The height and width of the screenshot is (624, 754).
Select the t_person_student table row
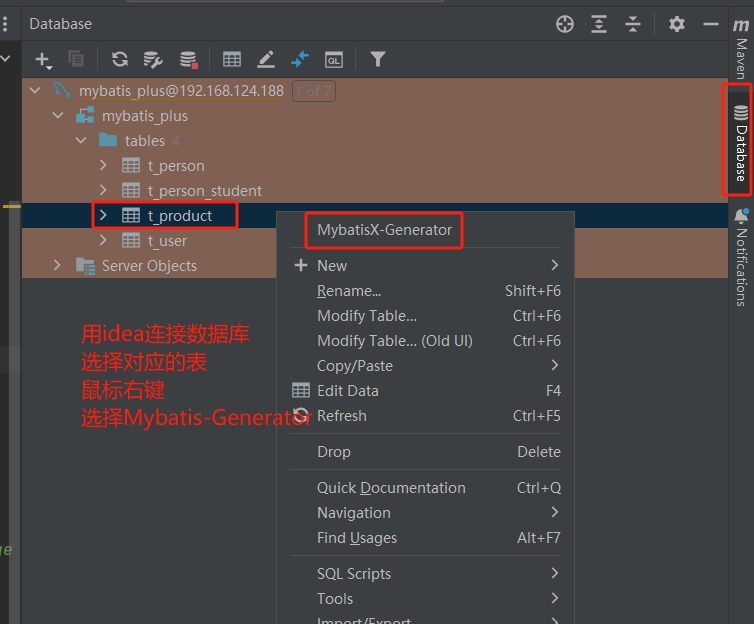coord(375,191)
